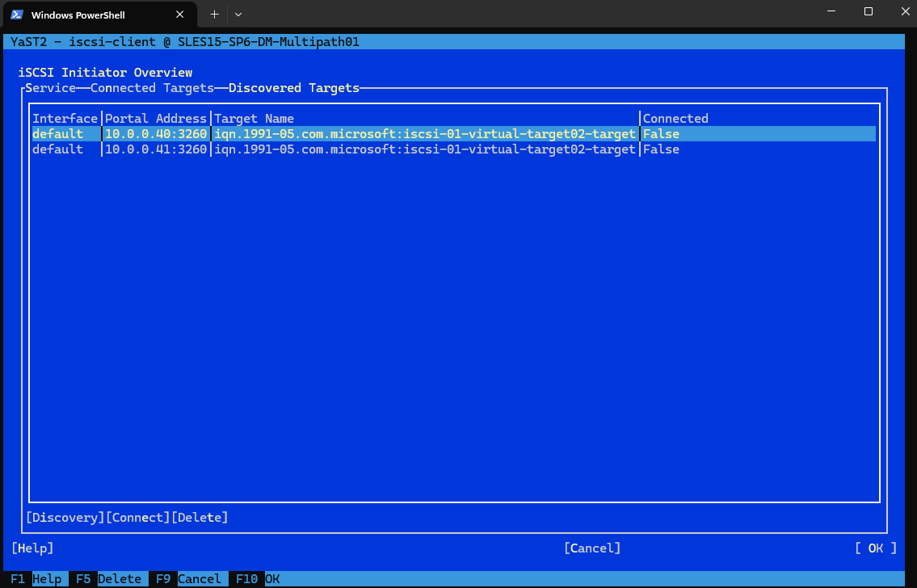Viewport: 917px width, 588px height.
Task: Click the Portal Address column header
Action: (156, 118)
